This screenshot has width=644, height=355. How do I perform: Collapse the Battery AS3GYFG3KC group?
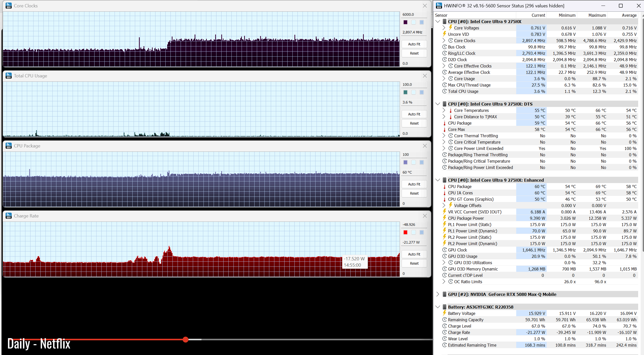pos(438,307)
